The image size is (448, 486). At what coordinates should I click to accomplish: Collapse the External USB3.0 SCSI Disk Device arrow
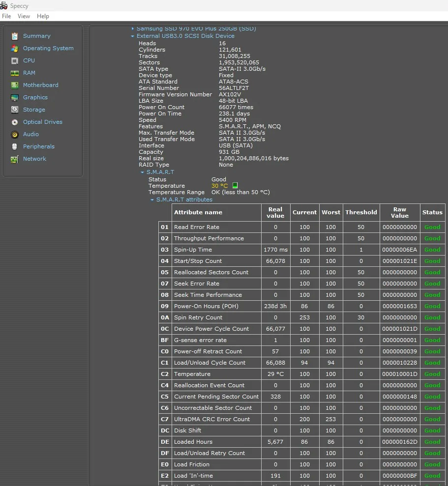tap(132, 36)
